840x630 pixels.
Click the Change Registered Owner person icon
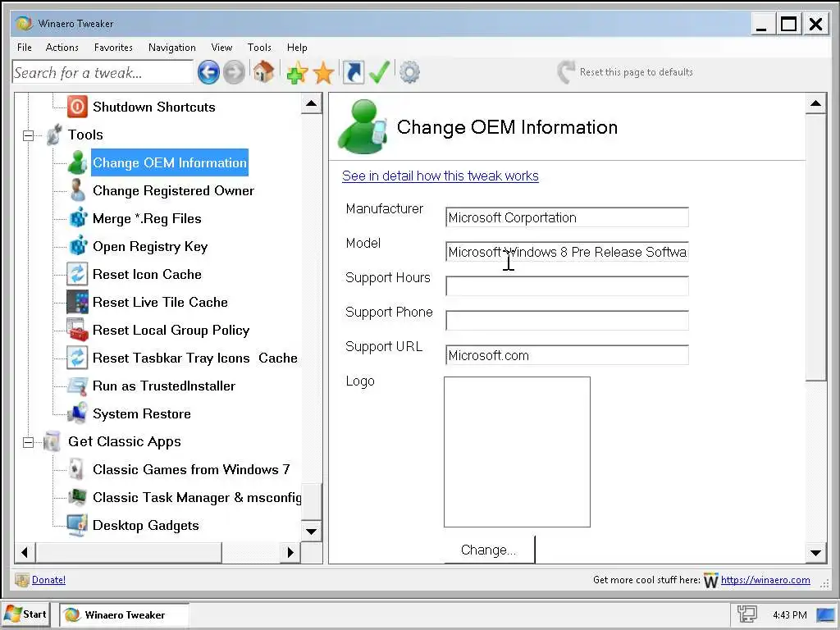click(77, 190)
